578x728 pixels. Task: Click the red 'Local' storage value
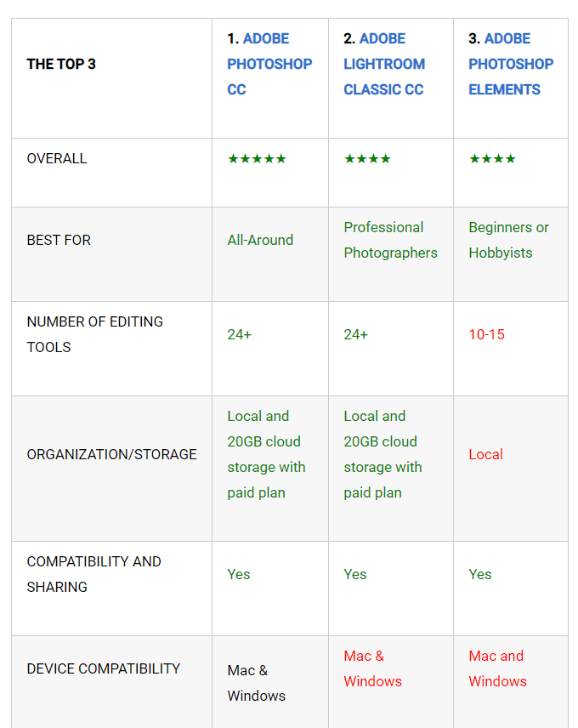tap(485, 454)
